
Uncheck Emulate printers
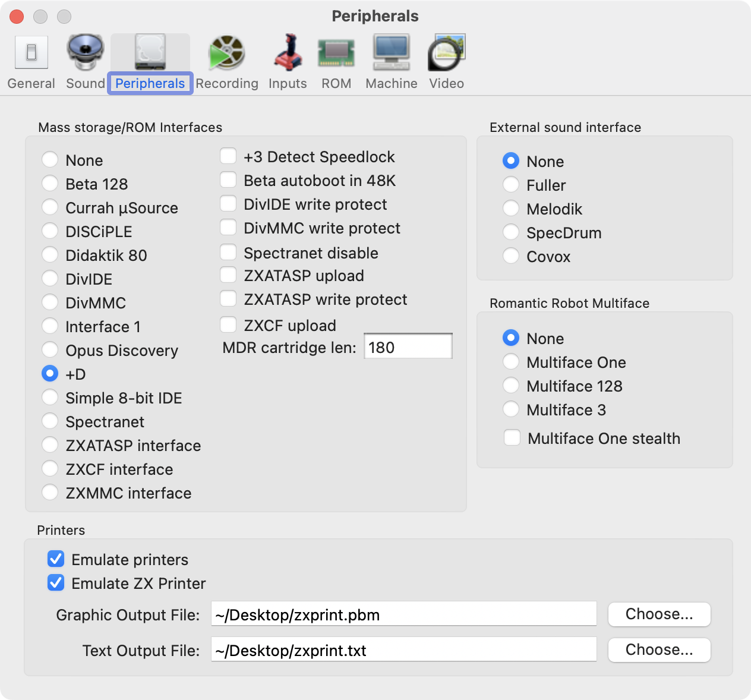point(55,559)
